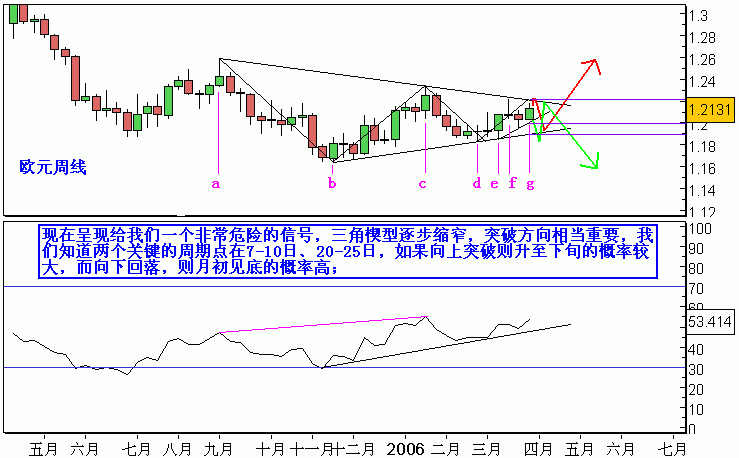Click the 100 level on the RSI scale
Screen dimensions: 739x458
click(x=700, y=229)
